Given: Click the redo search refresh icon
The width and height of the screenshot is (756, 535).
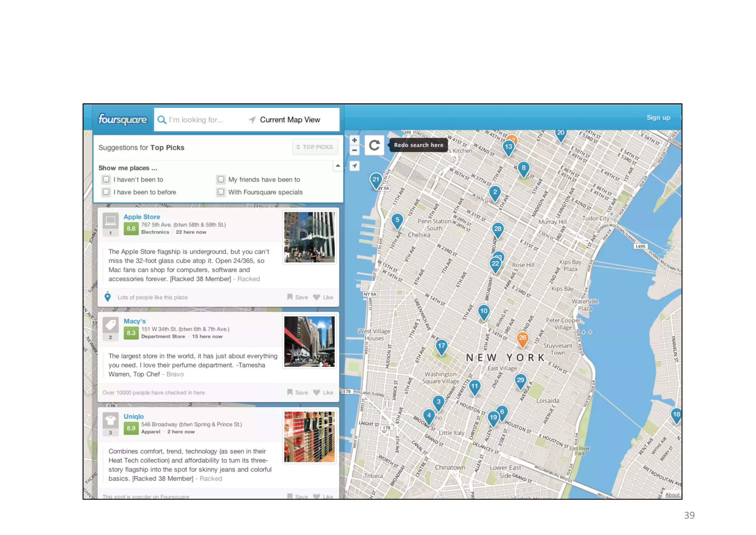Looking at the screenshot, I should coord(374,145).
